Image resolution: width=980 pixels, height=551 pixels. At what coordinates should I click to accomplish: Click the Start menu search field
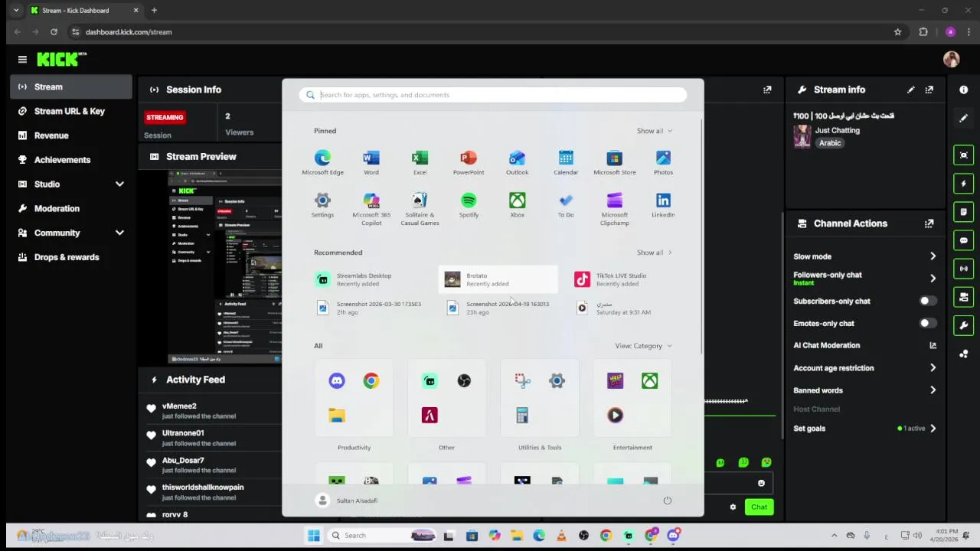point(493,95)
